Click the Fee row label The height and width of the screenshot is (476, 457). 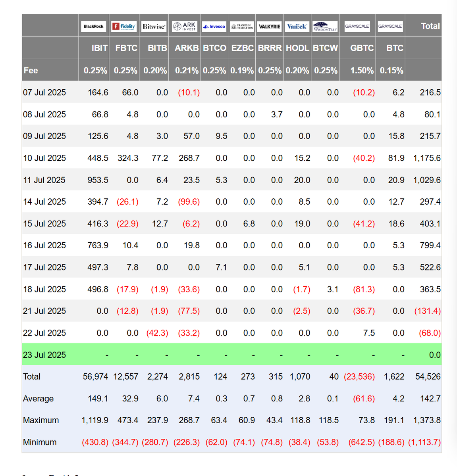point(31,71)
